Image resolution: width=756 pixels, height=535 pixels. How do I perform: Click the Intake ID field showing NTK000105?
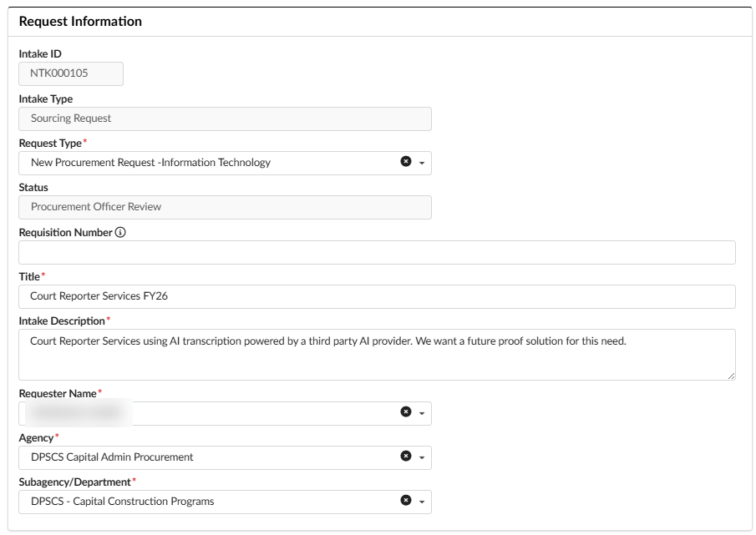(72, 73)
